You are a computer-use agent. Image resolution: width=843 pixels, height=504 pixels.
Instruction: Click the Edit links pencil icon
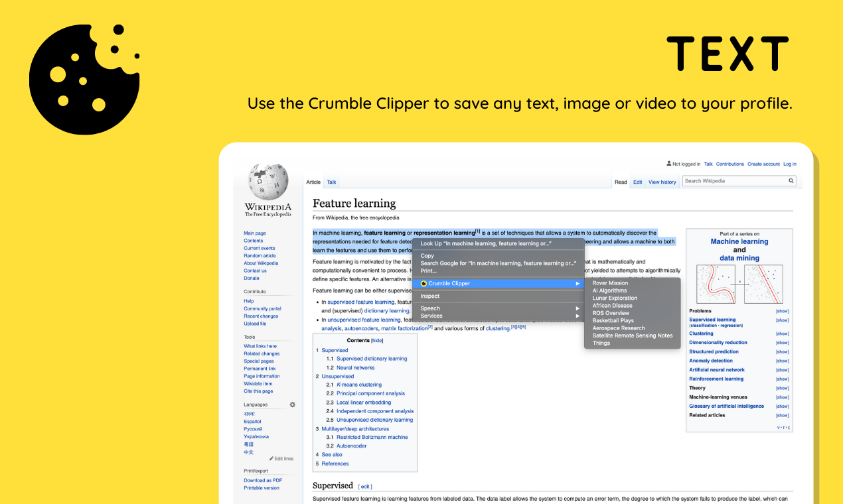[271, 458]
